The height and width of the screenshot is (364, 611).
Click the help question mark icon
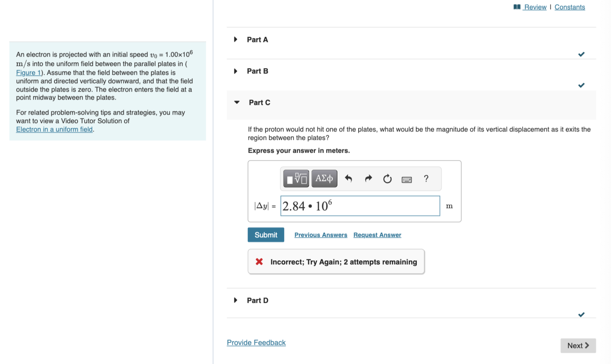[x=426, y=178]
